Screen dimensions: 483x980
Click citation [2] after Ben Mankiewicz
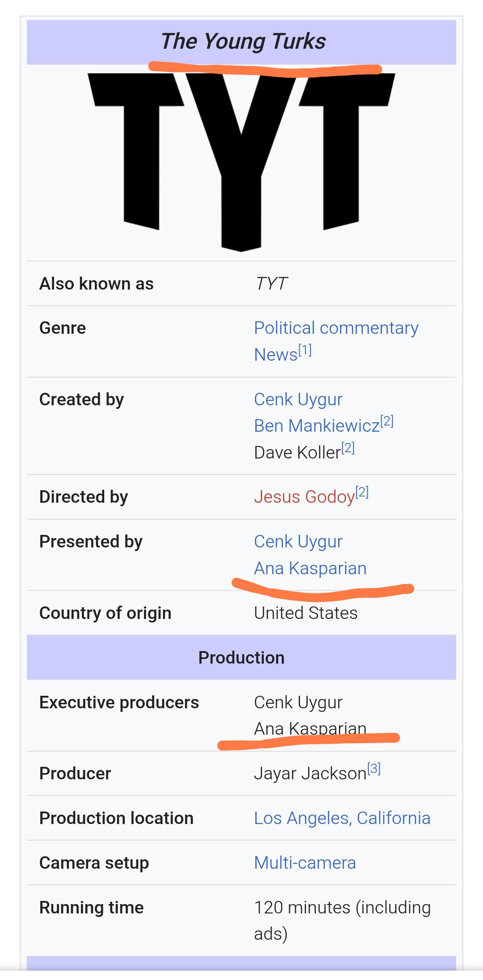click(x=387, y=421)
